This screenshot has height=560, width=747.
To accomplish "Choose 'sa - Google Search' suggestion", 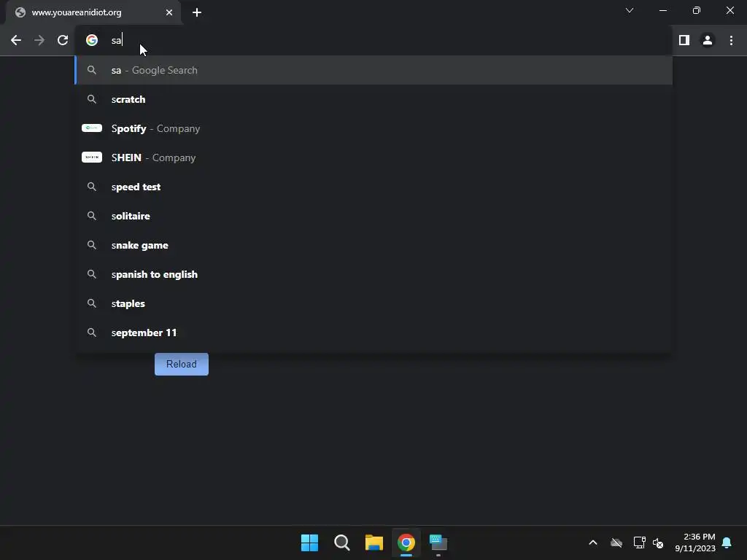I will click(373, 70).
